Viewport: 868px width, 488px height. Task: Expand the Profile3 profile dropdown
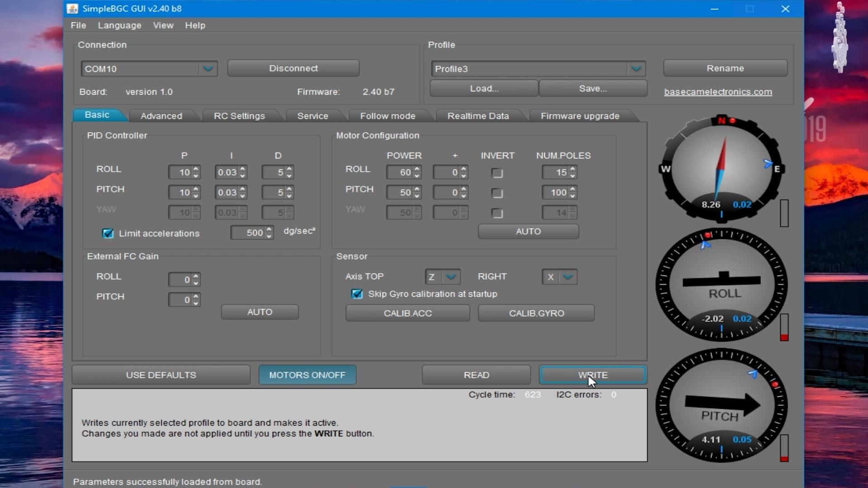[636, 69]
